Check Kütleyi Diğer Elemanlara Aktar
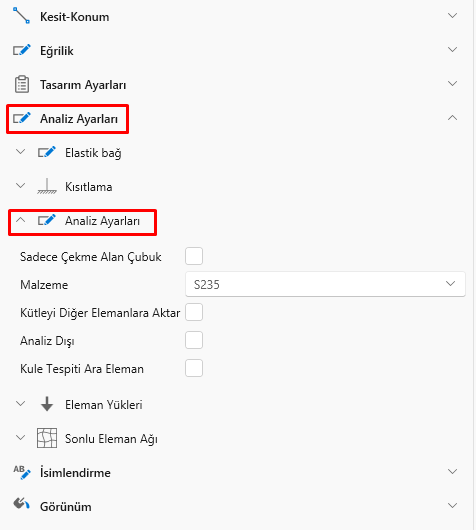This screenshot has height=530, width=476. coord(194,312)
